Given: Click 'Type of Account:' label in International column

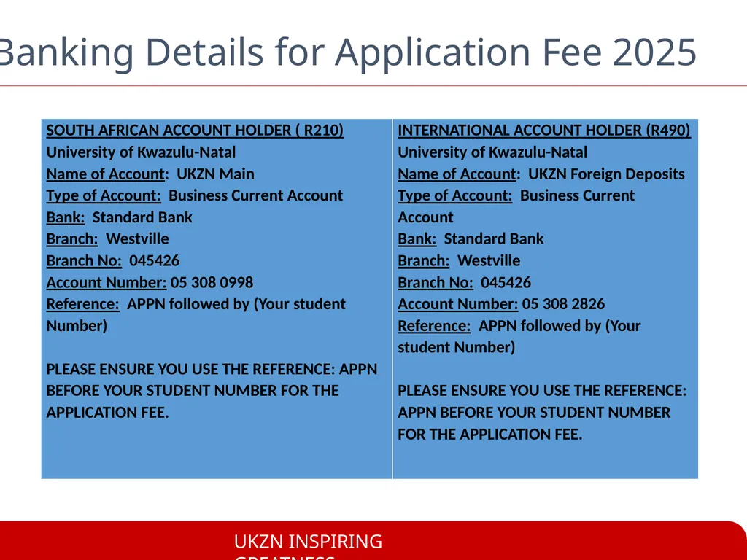Looking at the screenshot, I should (455, 195).
